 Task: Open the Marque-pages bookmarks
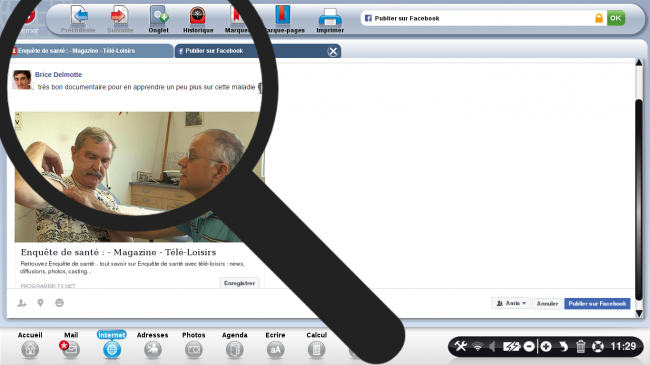pos(284,19)
